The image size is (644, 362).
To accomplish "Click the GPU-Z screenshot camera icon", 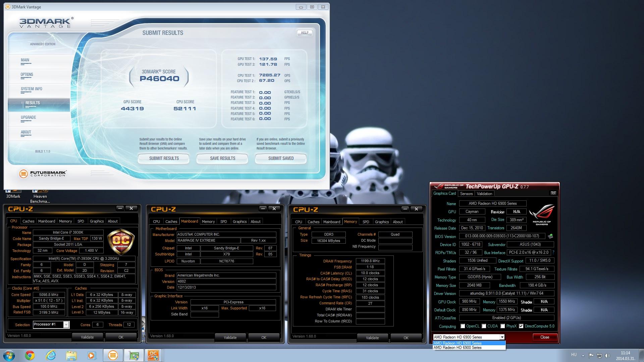I will (x=553, y=193).
